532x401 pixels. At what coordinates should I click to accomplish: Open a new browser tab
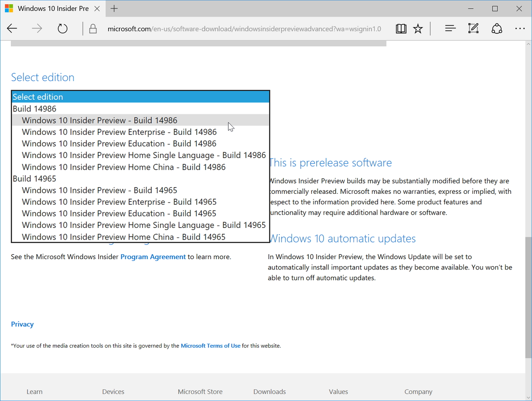click(x=114, y=8)
